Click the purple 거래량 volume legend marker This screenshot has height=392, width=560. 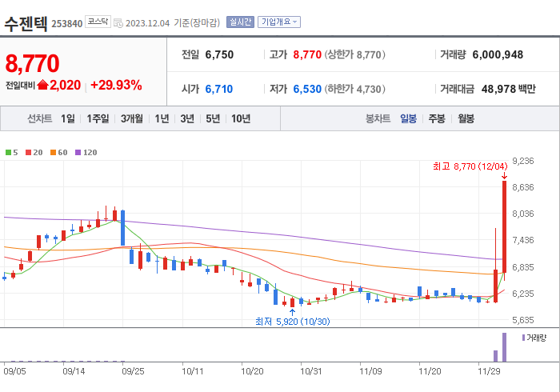pyautogui.click(x=523, y=338)
